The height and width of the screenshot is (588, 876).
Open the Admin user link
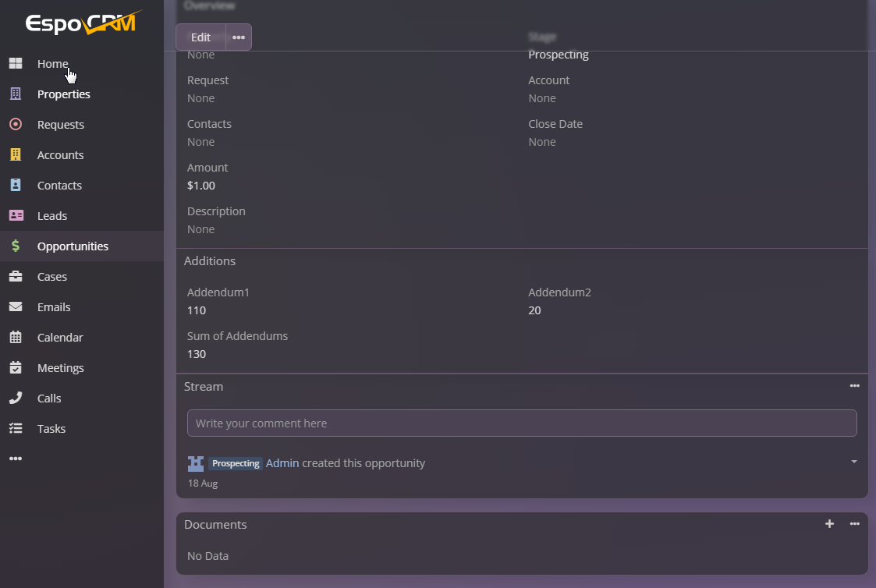282,463
